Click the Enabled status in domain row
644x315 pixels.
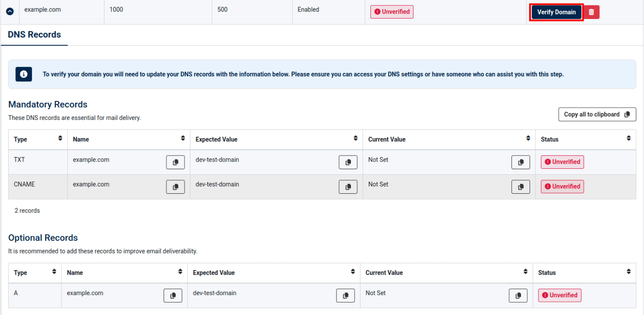pyautogui.click(x=308, y=10)
